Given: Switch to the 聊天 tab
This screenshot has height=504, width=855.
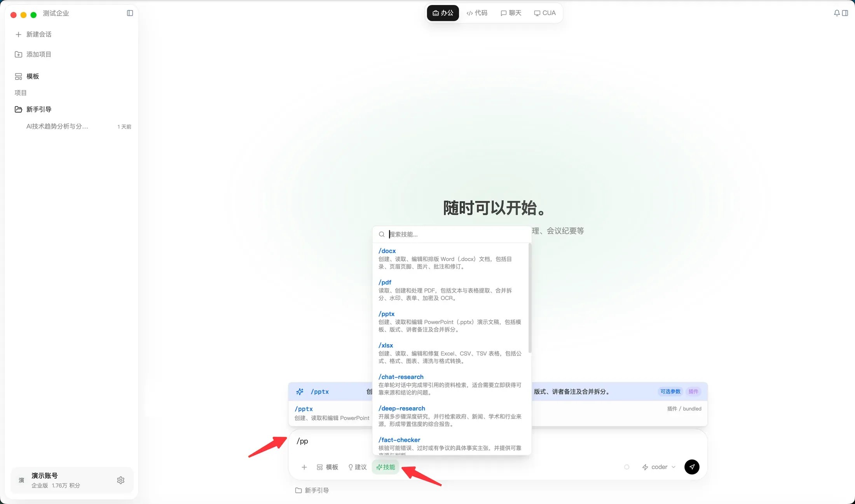Looking at the screenshot, I should pos(511,13).
